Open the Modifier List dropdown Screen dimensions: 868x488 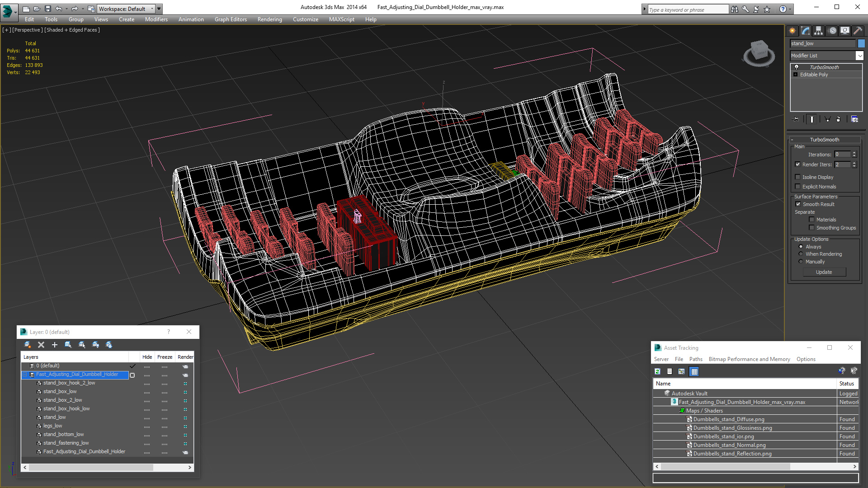(x=859, y=56)
